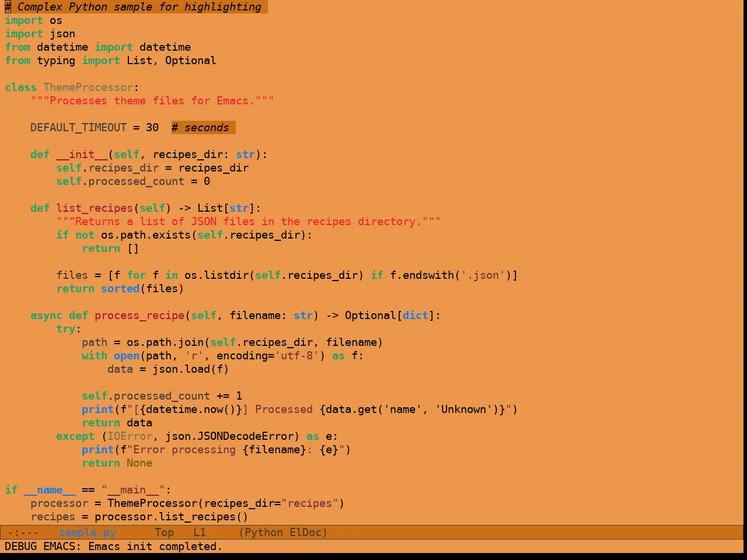Screen dimensions: 747x560
Task: Click the 'with open(path' statement
Action: (223, 356)
